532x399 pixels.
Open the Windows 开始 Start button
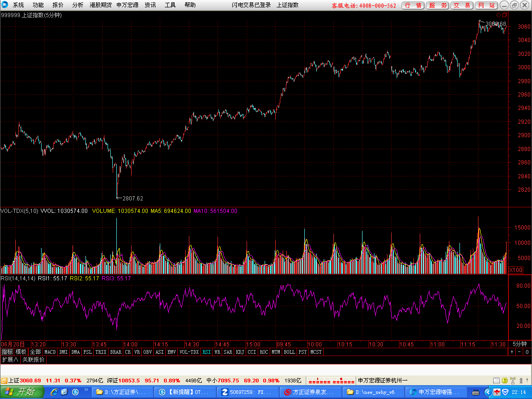[x=22, y=392]
